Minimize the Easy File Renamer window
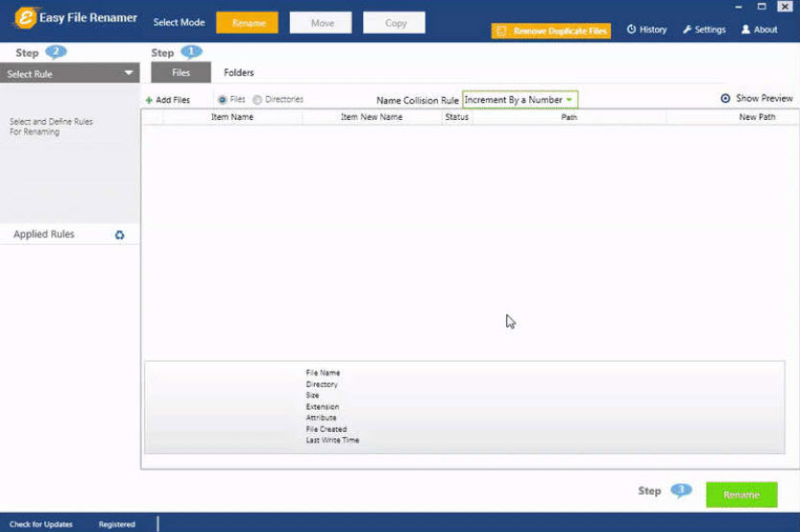Viewport: 800px width, 532px height. pos(739,7)
